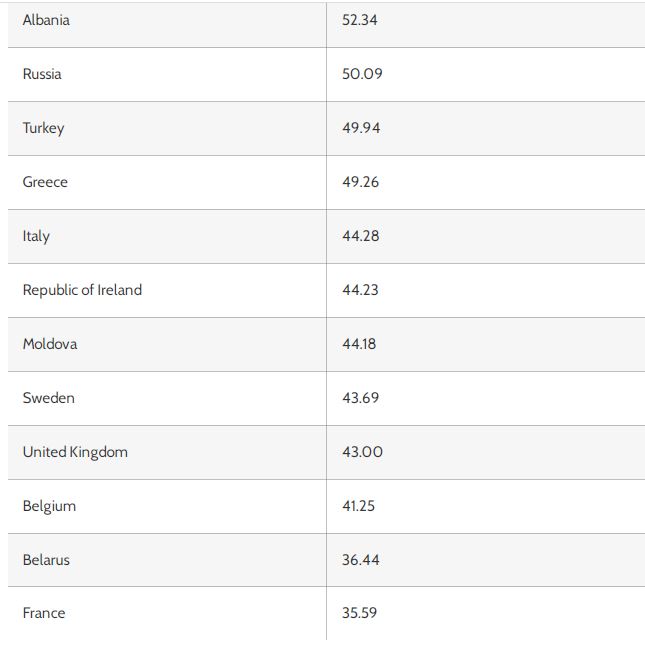Image resolution: width=645 pixels, height=652 pixels.
Task: Select the Belgium country name
Action: (x=49, y=506)
